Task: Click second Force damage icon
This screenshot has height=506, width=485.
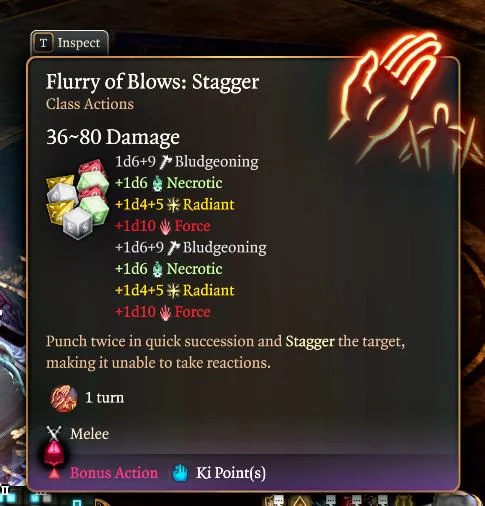Action: click(x=165, y=313)
